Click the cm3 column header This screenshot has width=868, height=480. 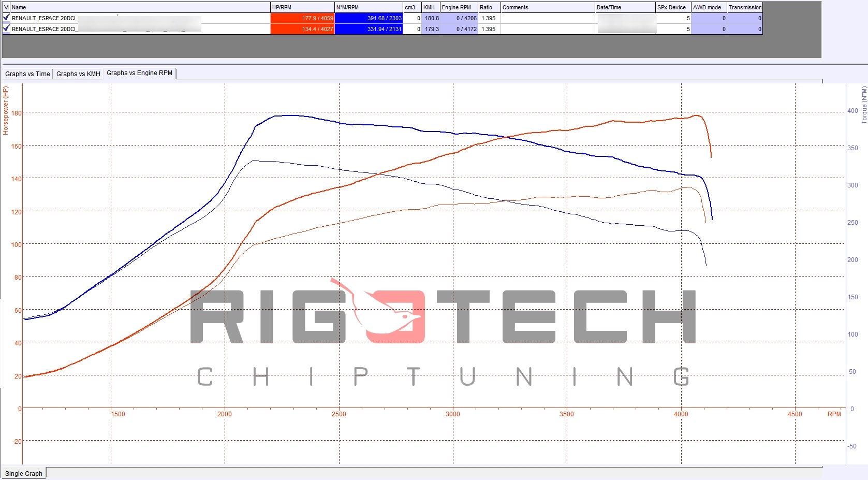pyautogui.click(x=412, y=7)
